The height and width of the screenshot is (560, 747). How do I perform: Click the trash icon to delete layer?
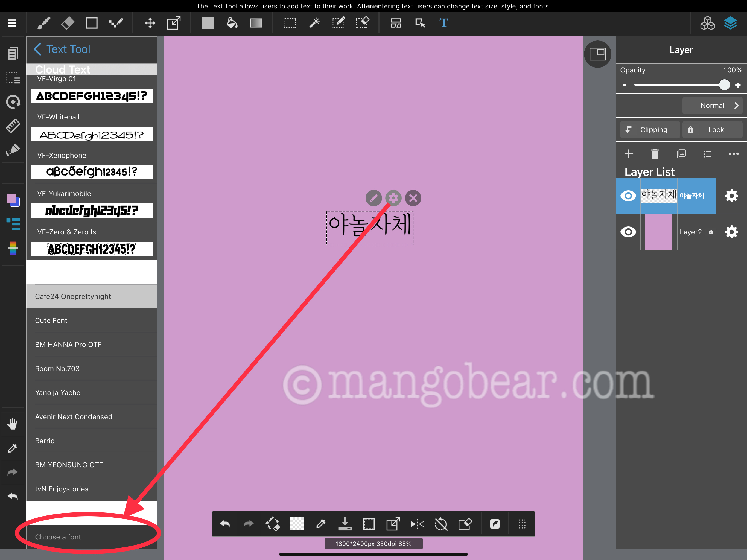tap(655, 154)
